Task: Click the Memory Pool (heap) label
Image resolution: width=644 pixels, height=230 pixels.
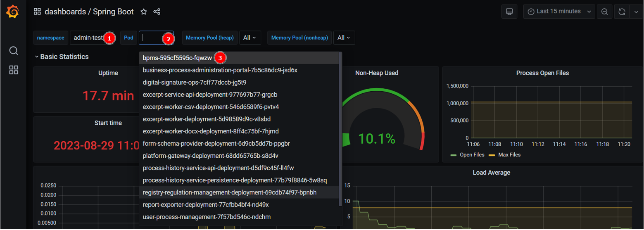Action: click(210, 38)
